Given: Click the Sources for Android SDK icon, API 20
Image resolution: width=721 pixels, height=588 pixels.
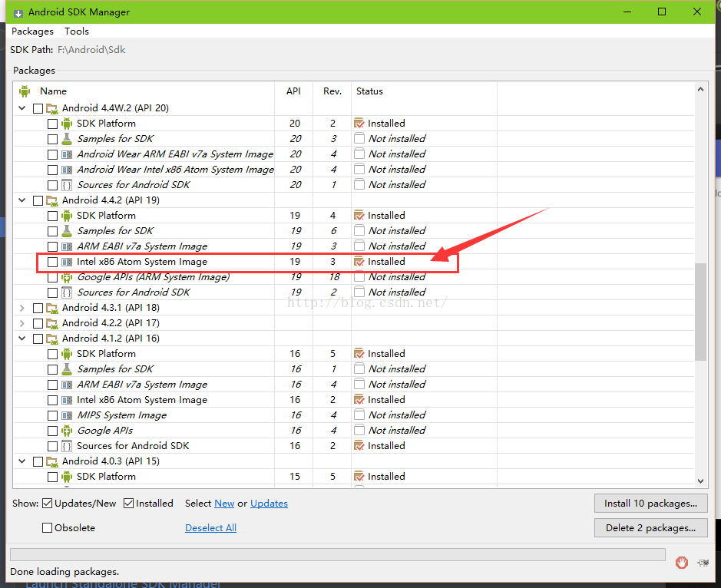Looking at the screenshot, I should coord(67,185).
